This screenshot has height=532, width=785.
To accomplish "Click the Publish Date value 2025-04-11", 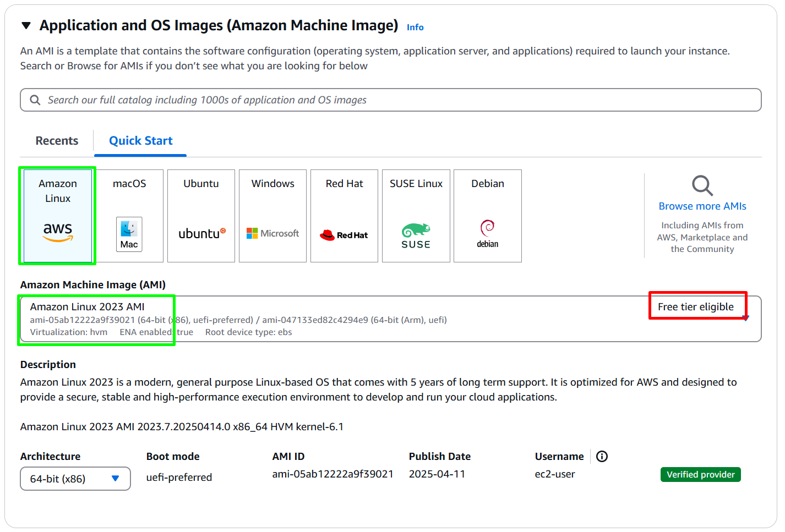I will pos(437,474).
